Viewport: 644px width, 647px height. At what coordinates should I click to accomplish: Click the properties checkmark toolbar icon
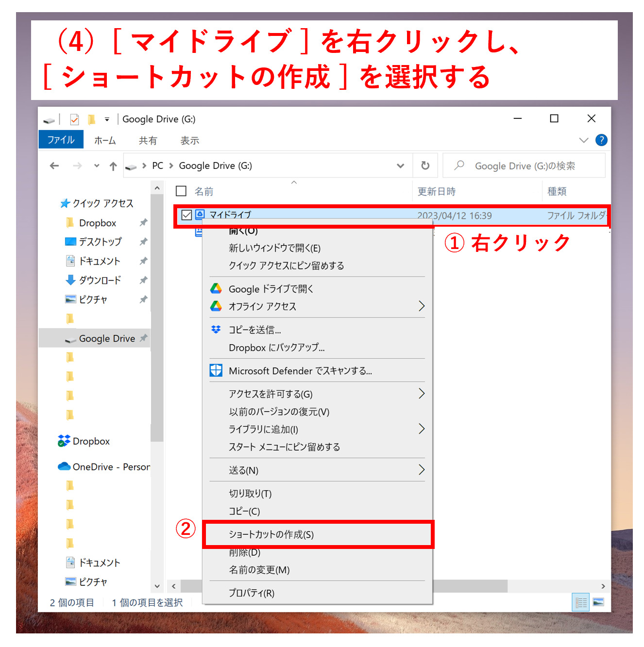point(74,119)
